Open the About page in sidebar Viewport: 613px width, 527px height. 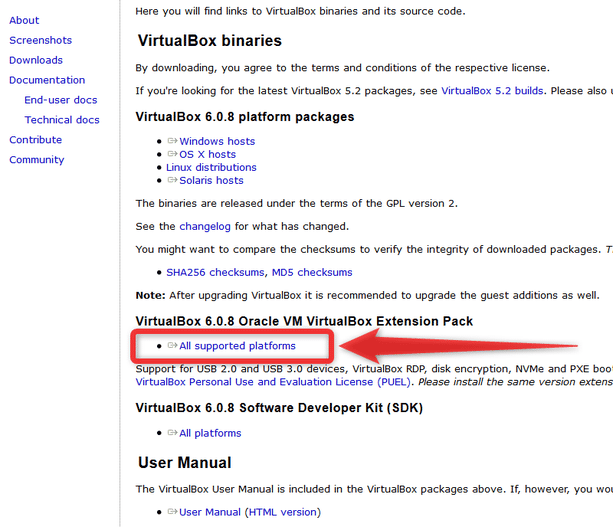click(x=24, y=20)
